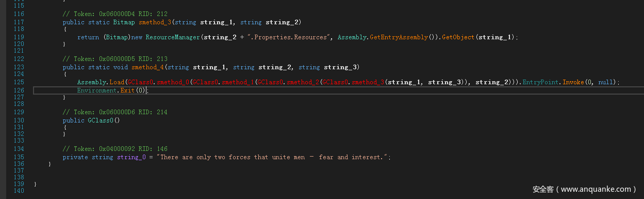
Task: Click the Exit method after Environment
Action: pyautogui.click(x=128, y=90)
